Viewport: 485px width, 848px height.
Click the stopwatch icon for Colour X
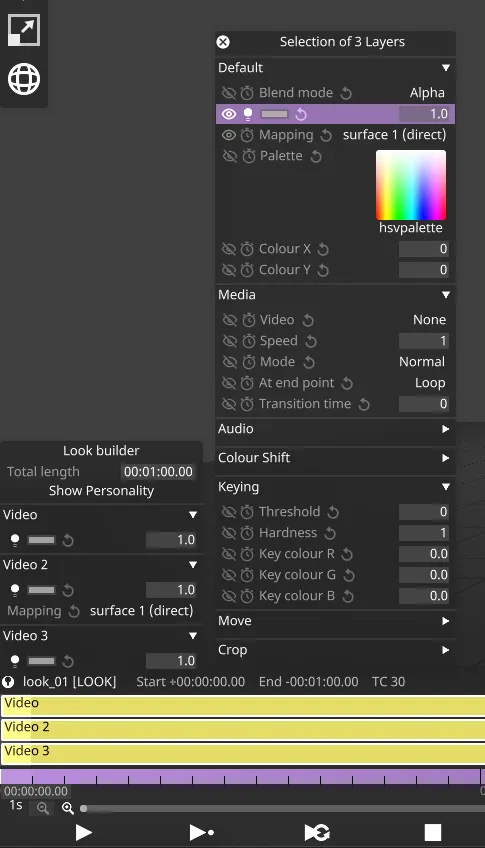(247, 249)
